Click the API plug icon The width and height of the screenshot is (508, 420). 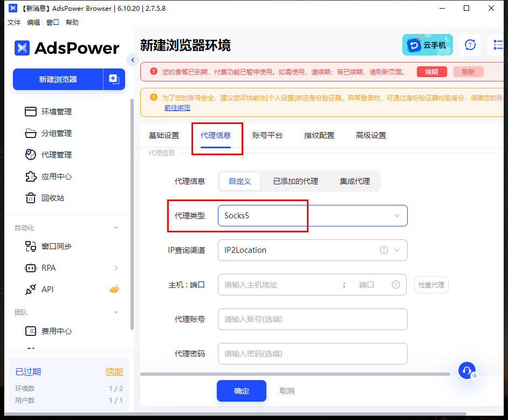[31, 290]
